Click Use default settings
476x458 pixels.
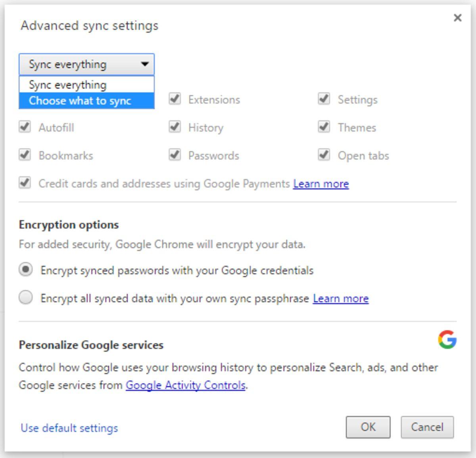coord(68,428)
